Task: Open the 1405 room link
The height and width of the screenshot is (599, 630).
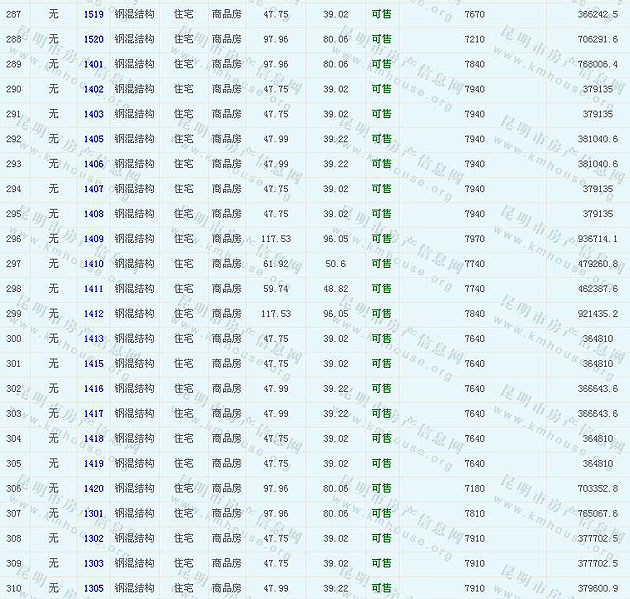Action: coord(93,140)
